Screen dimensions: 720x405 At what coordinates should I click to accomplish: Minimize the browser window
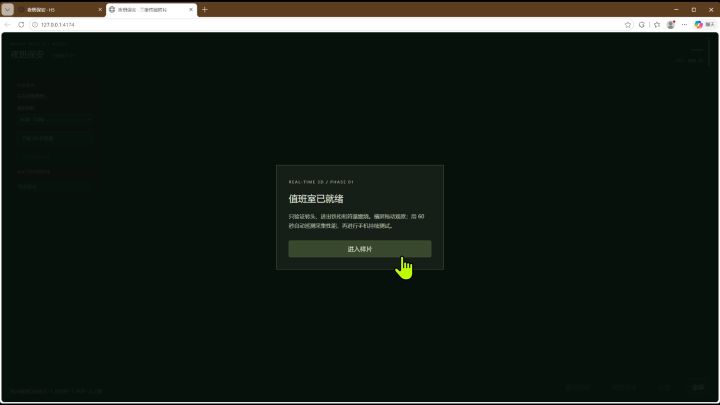point(676,10)
